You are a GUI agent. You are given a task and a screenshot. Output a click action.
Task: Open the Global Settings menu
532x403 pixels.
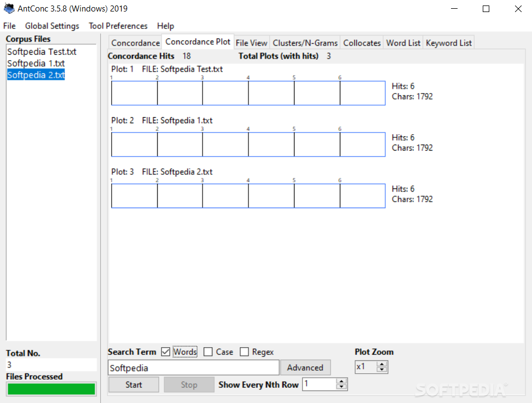pyautogui.click(x=52, y=26)
